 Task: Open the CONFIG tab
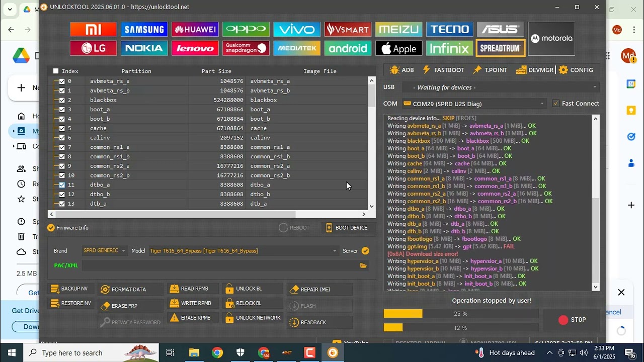[x=576, y=70]
